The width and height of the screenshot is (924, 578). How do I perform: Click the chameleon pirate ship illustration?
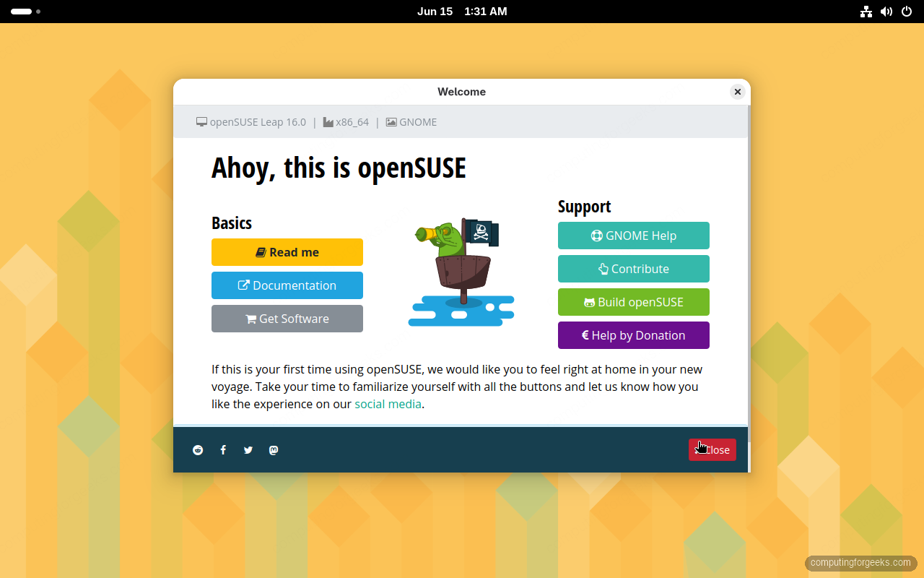pos(461,272)
